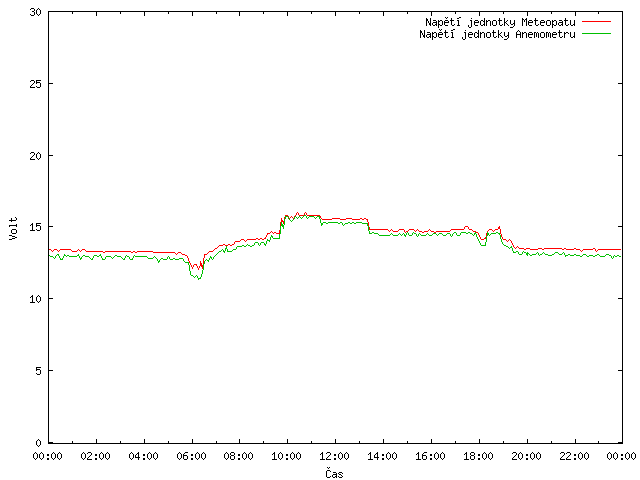
Task: Click the 18:00 time tick label
Action: click(x=478, y=456)
